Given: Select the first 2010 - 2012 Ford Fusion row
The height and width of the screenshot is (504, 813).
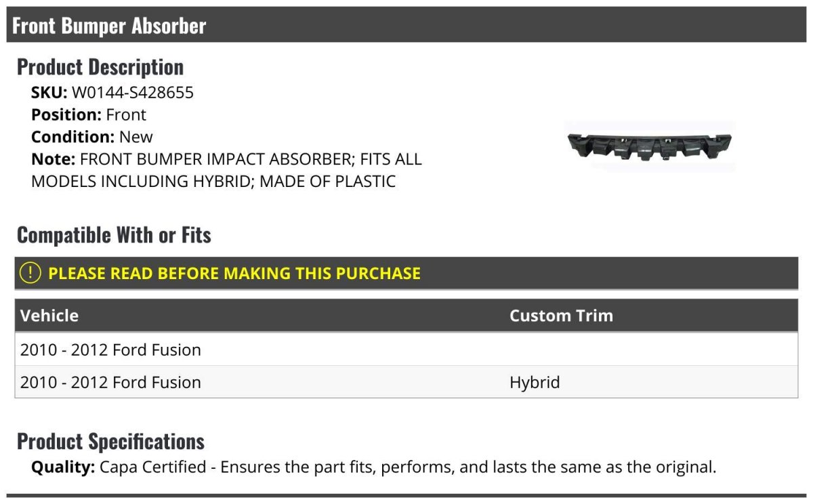Looking at the screenshot, I should 406,350.
